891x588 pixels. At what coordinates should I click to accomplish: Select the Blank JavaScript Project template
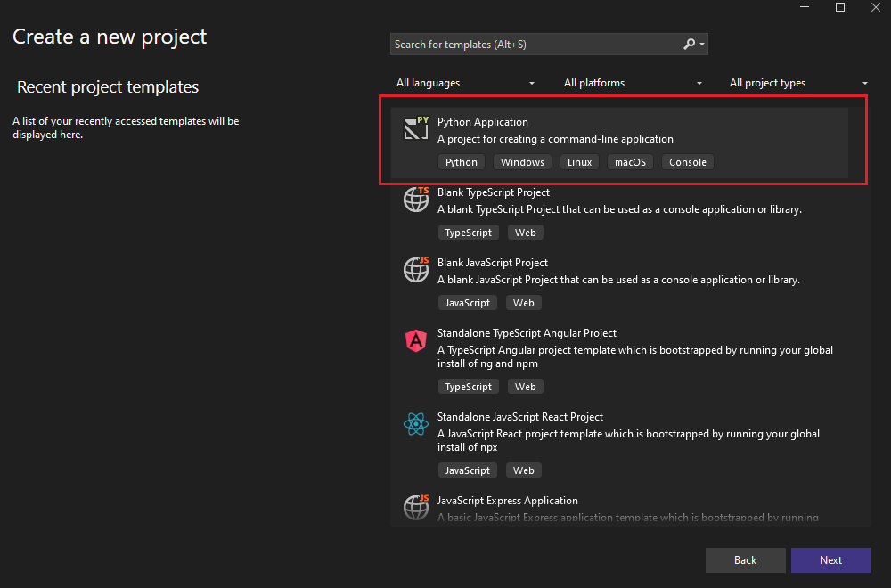coord(619,283)
